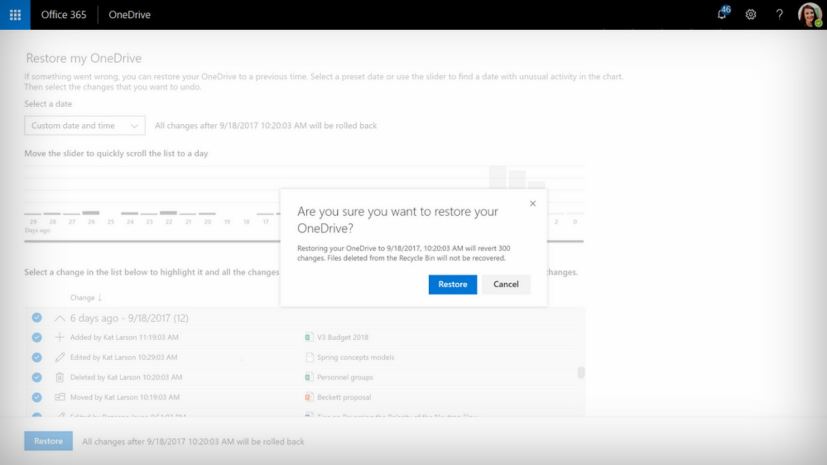Close the dialog with the X

click(533, 204)
